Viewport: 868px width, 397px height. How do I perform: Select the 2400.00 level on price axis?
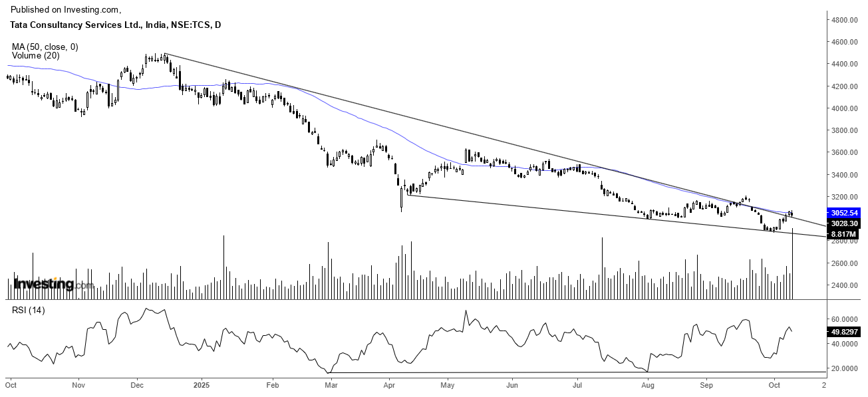(x=843, y=286)
